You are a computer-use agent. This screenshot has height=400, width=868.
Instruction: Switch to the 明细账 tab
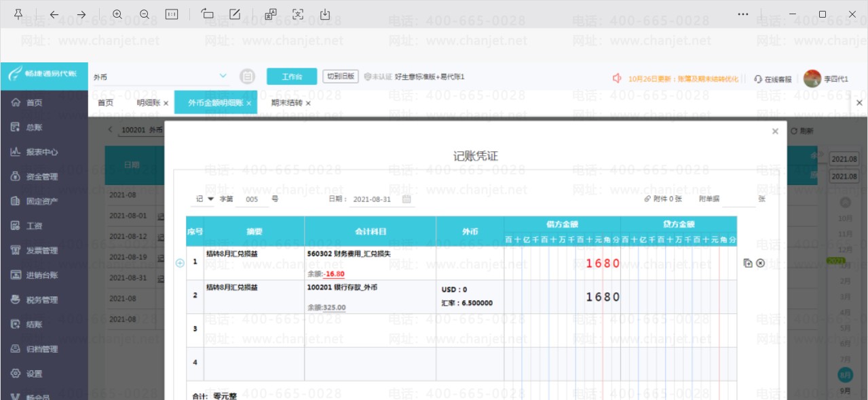[x=148, y=103]
